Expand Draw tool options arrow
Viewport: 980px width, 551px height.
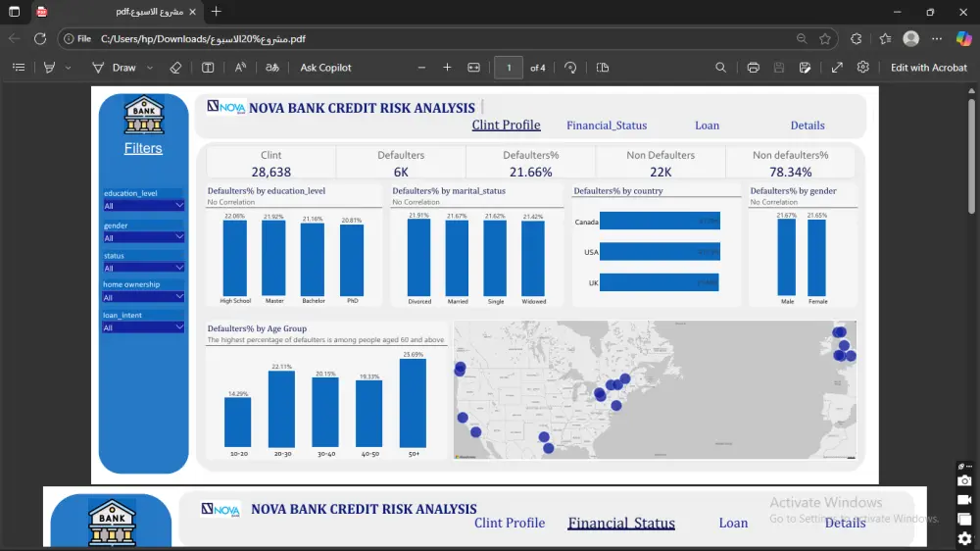pos(150,68)
